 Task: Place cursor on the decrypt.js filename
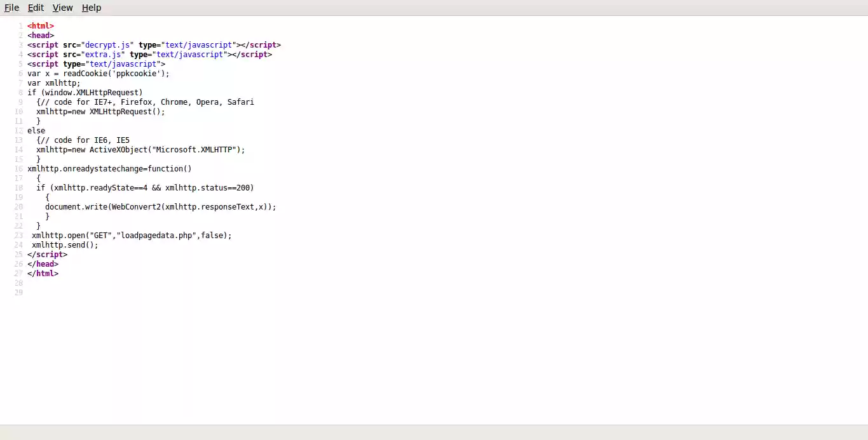(x=106, y=44)
